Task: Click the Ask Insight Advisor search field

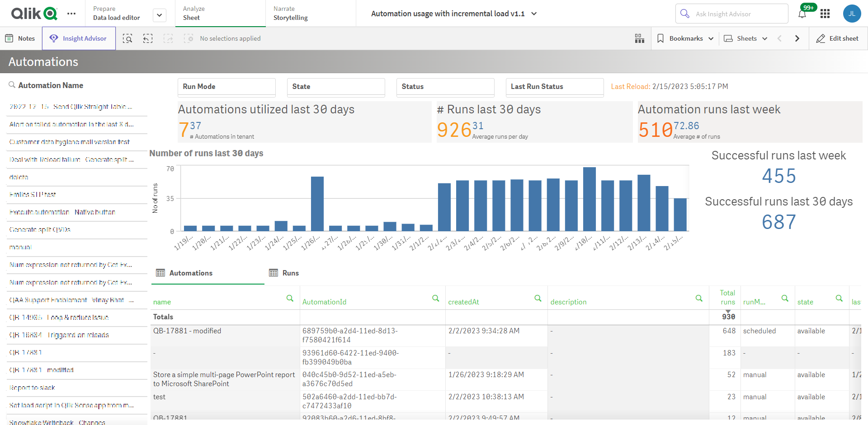Action: point(732,14)
